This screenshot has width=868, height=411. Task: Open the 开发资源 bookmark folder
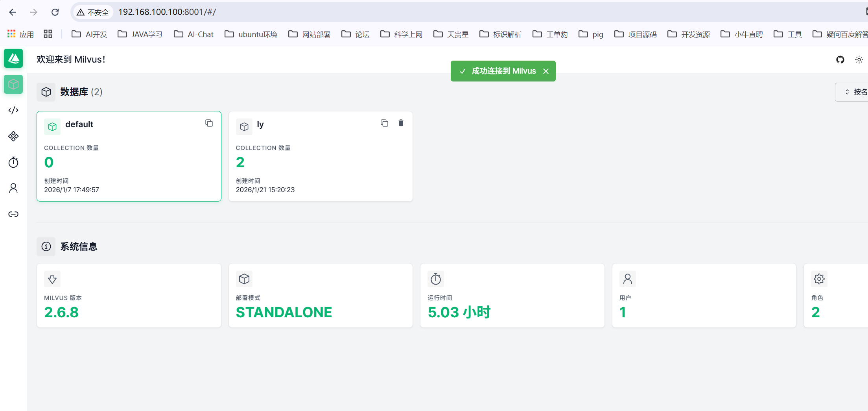[689, 34]
